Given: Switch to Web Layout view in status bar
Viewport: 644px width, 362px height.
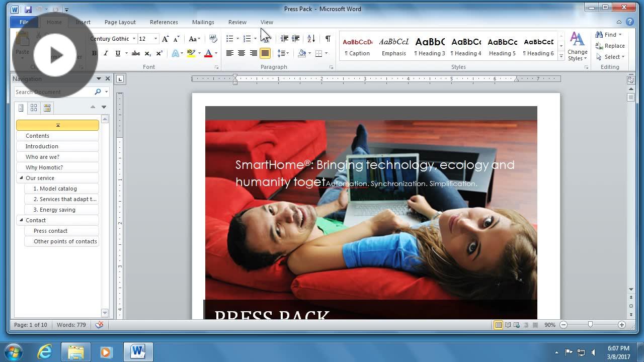Looking at the screenshot, I should pyautogui.click(x=516, y=325).
